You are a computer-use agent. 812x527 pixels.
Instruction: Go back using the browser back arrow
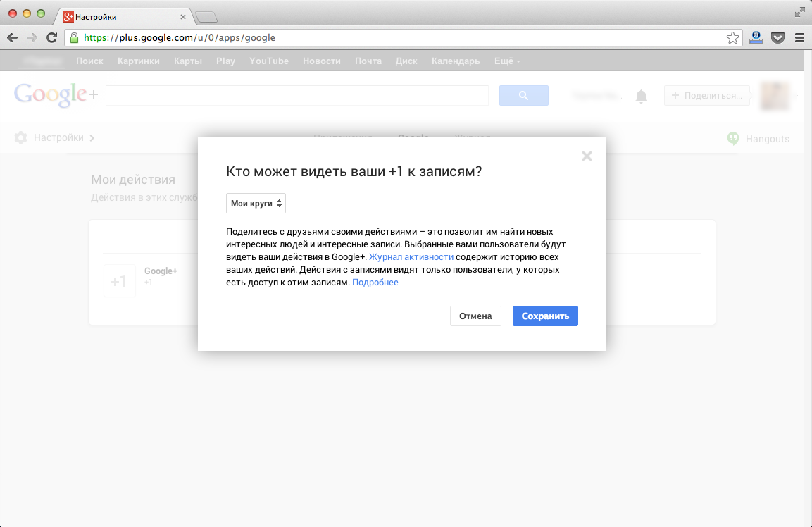click(x=13, y=38)
